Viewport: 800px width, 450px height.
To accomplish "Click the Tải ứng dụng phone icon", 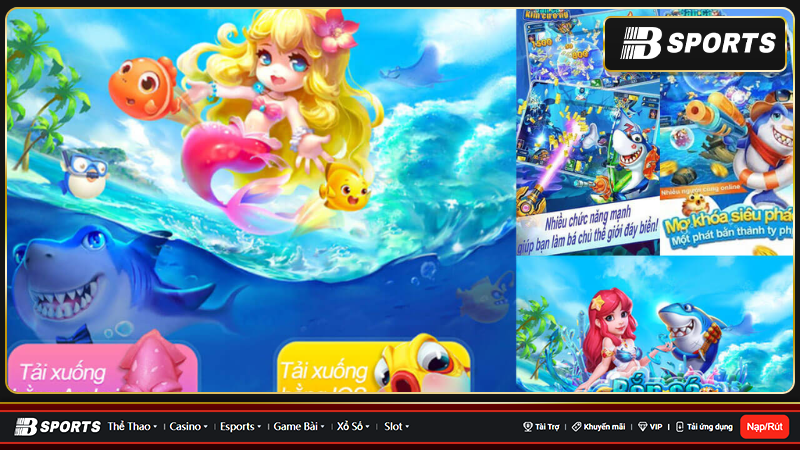I will pyautogui.click(x=680, y=427).
